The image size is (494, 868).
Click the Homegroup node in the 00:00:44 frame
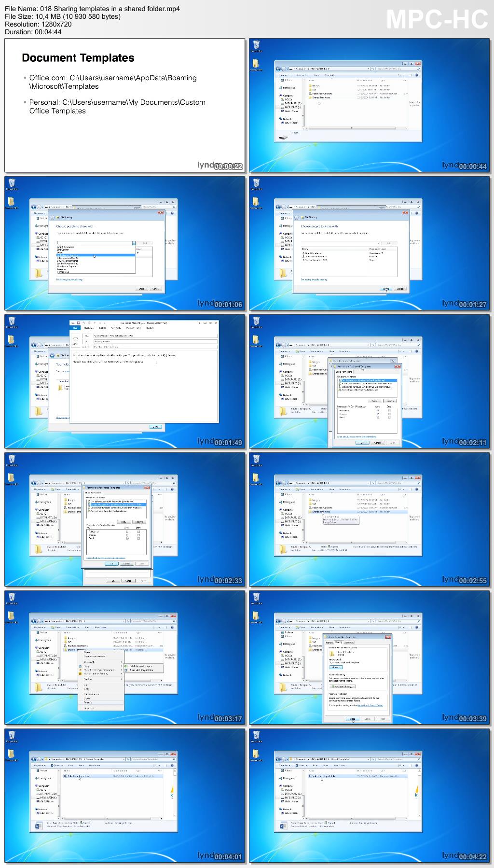tap(288, 88)
